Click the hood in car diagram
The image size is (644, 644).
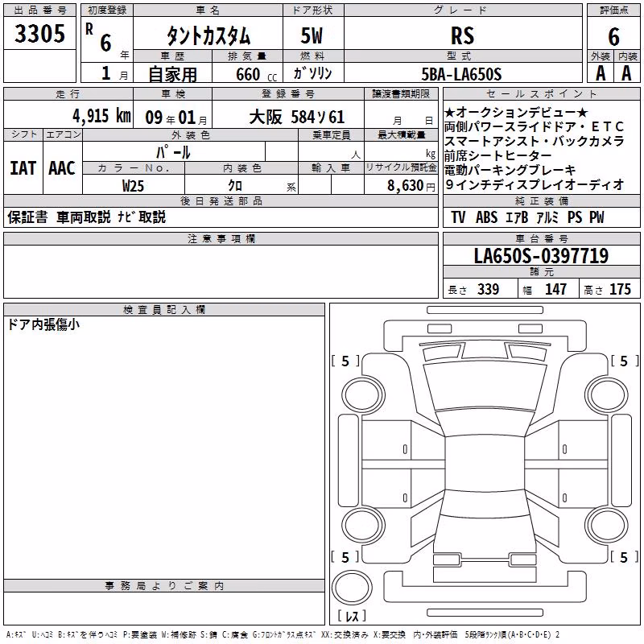click(x=485, y=388)
